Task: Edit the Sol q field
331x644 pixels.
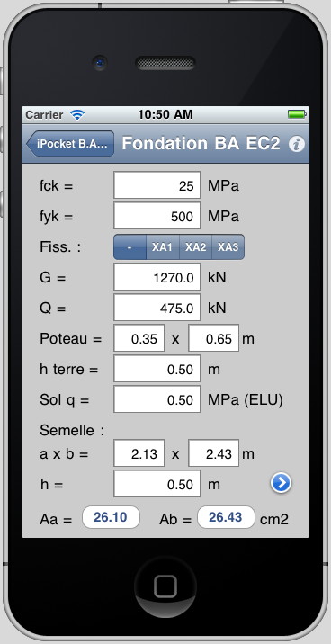Action: [157, 399]
